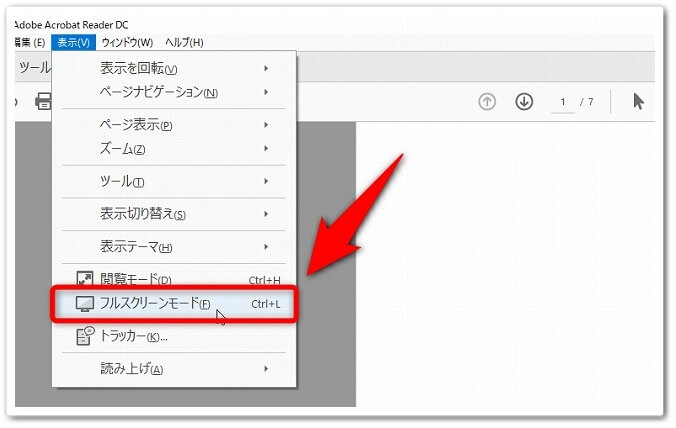Image resolution: width=676 pixels, height=428 pixels.
Task: Expand 表示テーマ(H) submenu
Action: point(174,247)
